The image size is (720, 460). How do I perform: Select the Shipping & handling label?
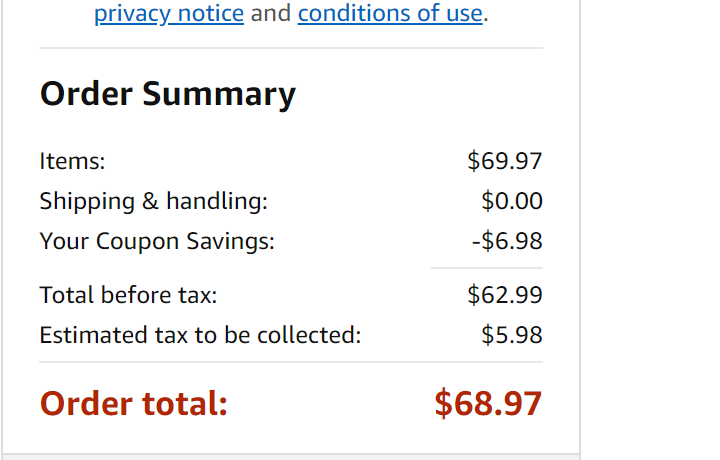(153, 201)
